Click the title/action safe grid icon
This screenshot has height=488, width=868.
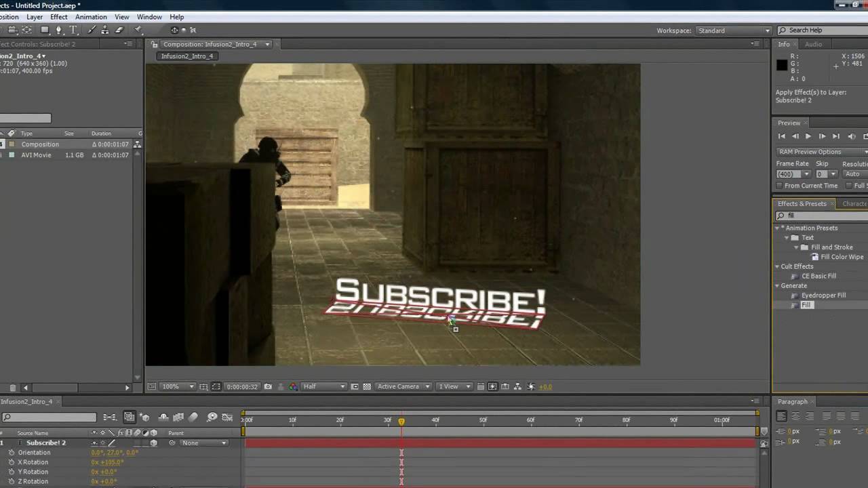[203, 386]
